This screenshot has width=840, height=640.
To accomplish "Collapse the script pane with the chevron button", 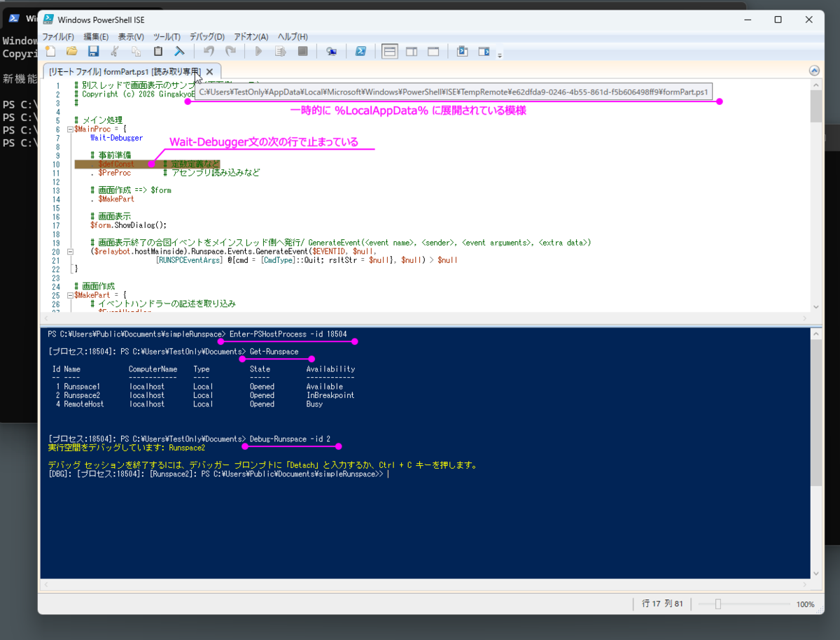I will (813, 71).
